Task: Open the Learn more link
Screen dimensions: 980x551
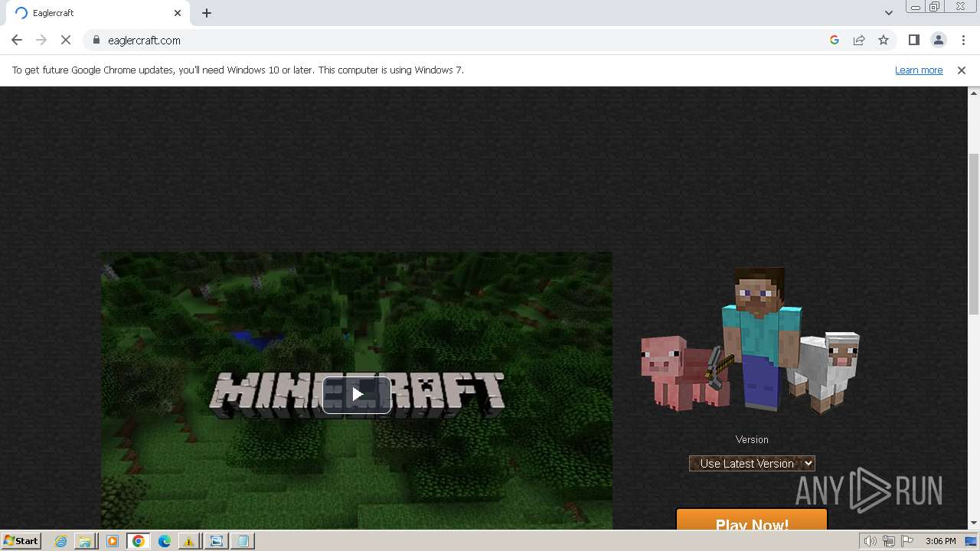Action: coord(919,70)
